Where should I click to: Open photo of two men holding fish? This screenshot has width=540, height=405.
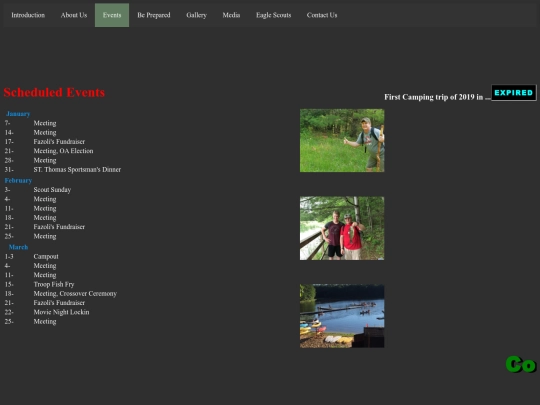[342, 228]
